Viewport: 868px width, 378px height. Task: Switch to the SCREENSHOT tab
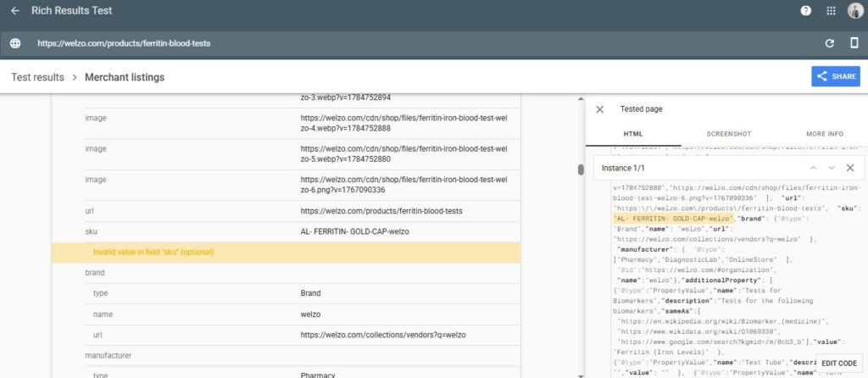coord(728,134)
